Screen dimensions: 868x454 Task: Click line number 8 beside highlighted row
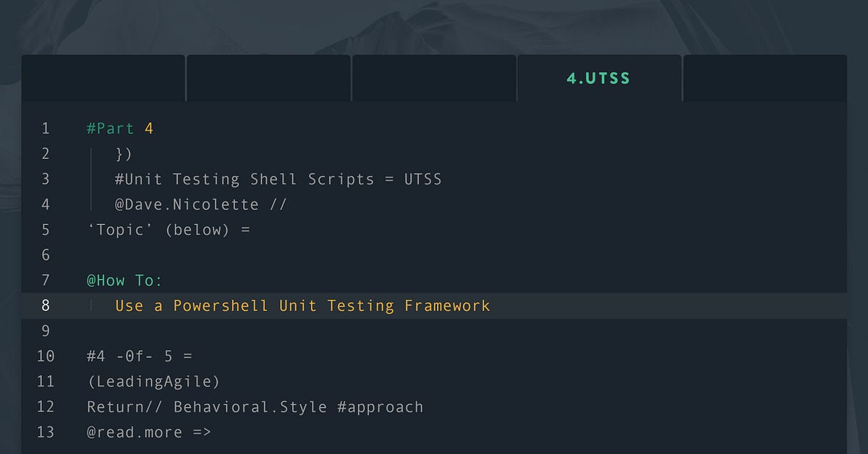click(x=46, y=305)
